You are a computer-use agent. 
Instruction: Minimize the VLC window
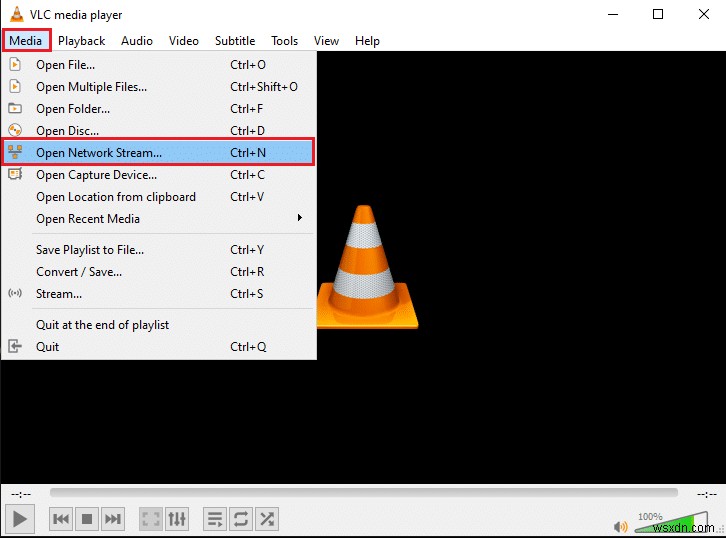pyautogui.click(x=613, y=14)
